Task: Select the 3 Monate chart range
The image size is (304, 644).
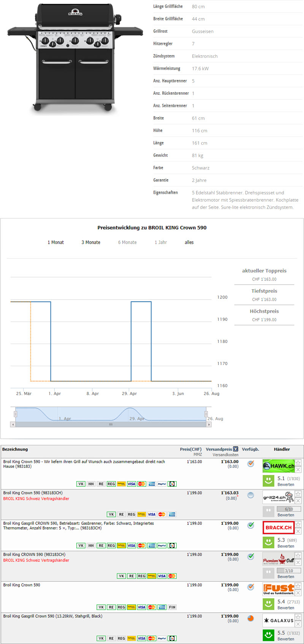Action: click(91, 242)
